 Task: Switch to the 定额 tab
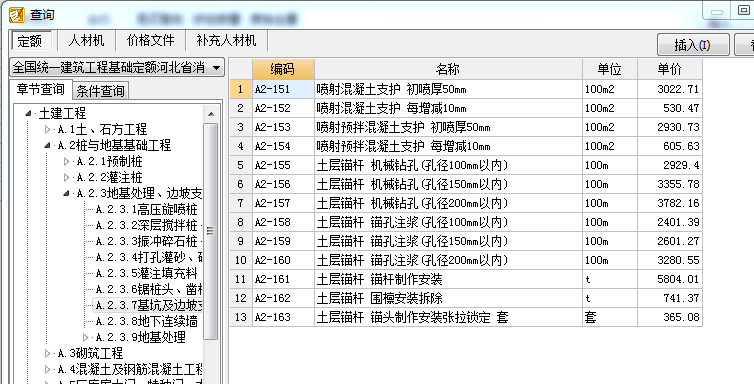pos(30,41)
